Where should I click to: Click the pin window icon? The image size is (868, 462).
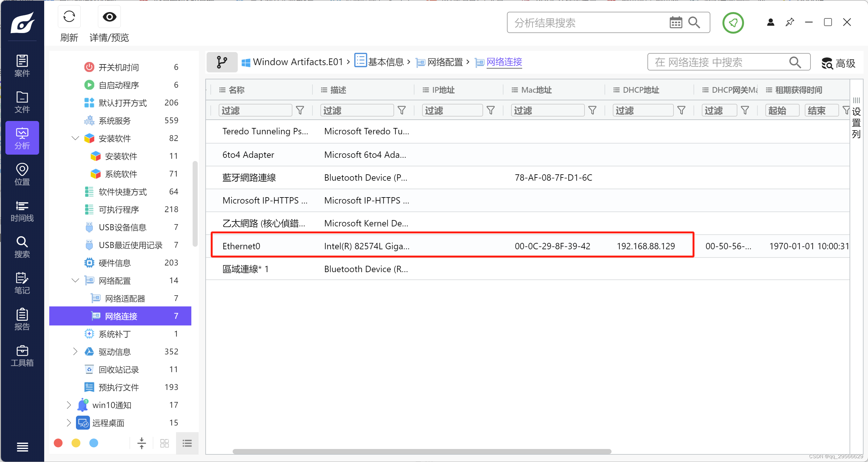[789, 23]
